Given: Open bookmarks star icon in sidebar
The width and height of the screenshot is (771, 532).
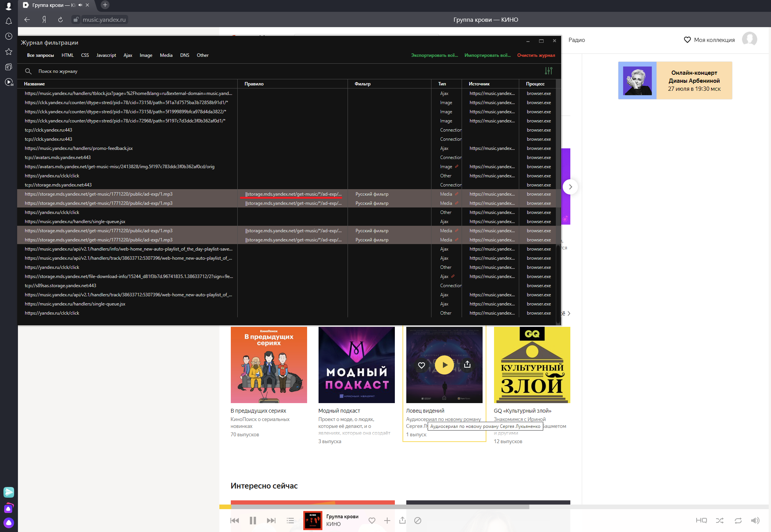Looking at the screenshot, I should (x=8, y=52).
